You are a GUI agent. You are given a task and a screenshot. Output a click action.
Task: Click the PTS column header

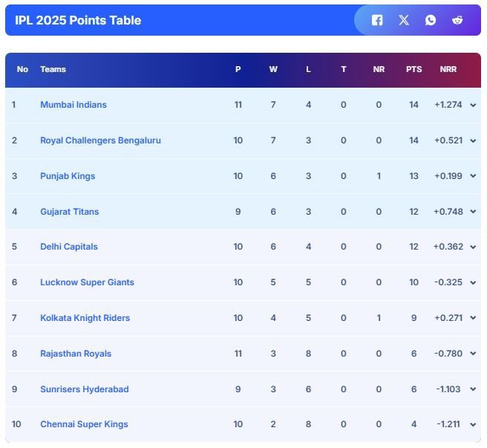[414, 69]
